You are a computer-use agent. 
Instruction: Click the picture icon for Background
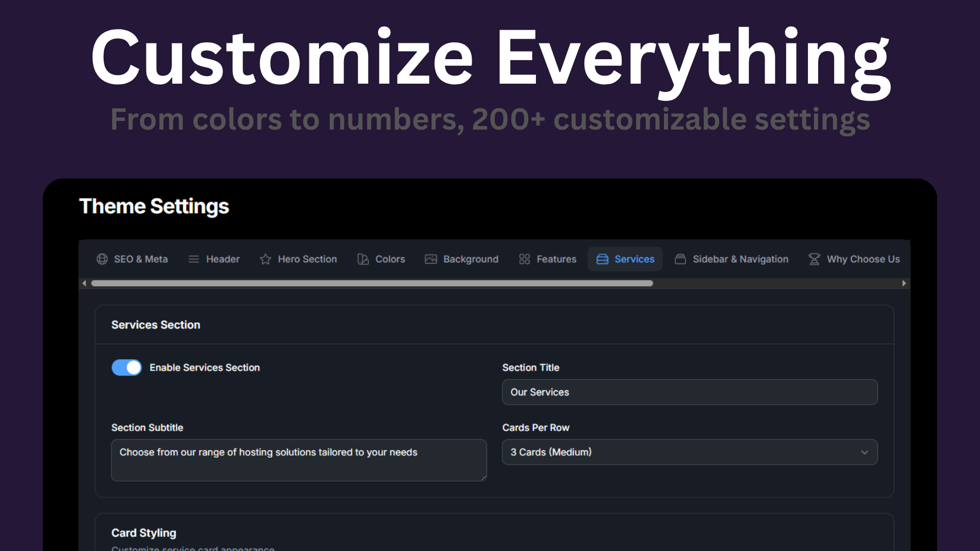(x=431, y=259)
